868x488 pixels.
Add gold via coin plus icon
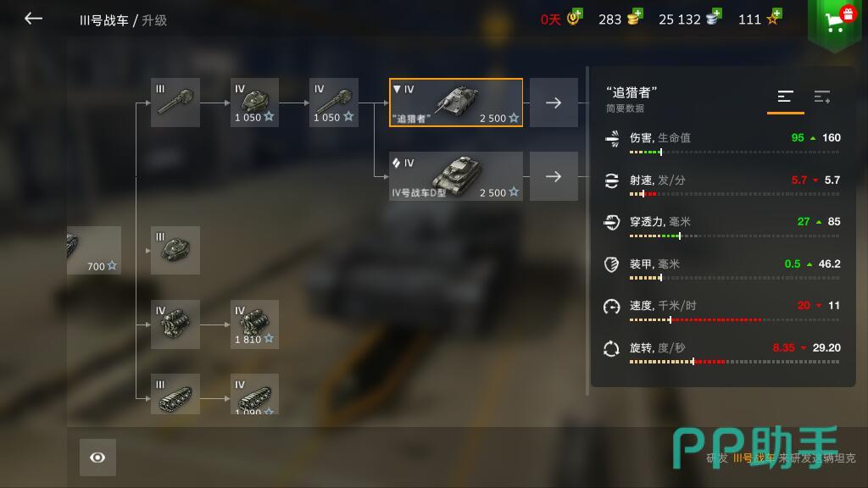634,17
